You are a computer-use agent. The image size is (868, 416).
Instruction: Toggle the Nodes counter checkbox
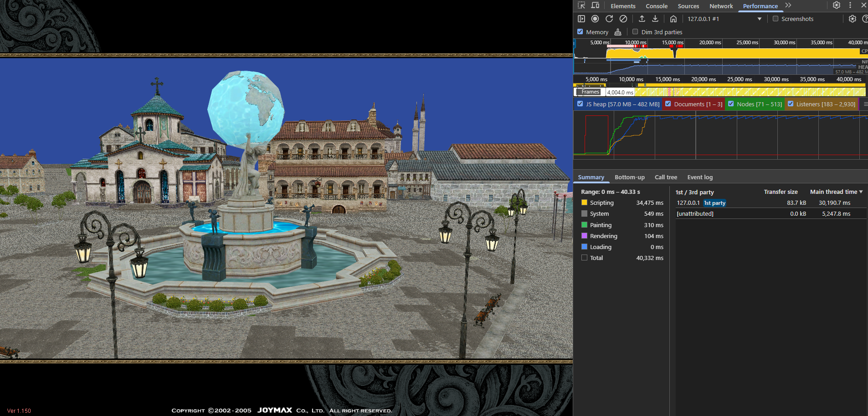(731, 104)
